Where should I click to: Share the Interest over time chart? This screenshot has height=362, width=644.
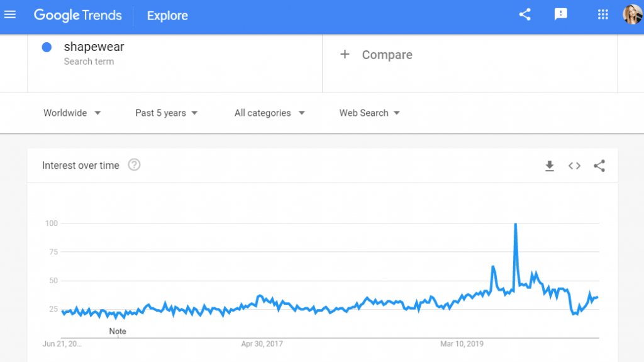(x=599, y=166)
